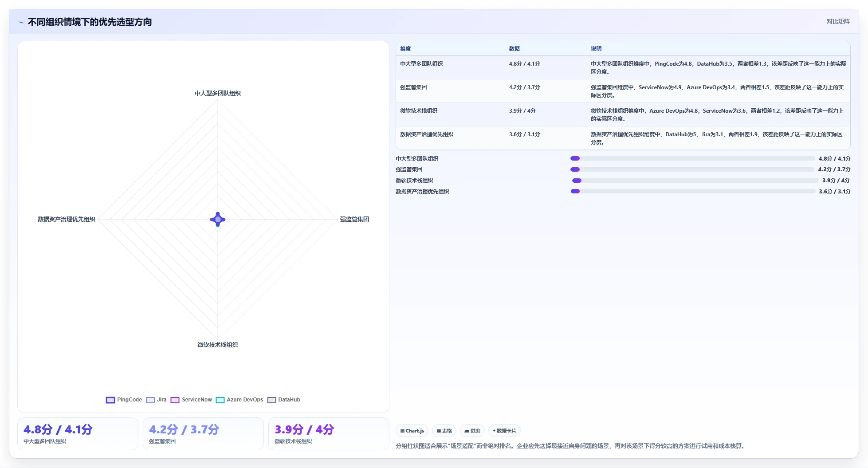Click the 表格 tag

(444, 431)
